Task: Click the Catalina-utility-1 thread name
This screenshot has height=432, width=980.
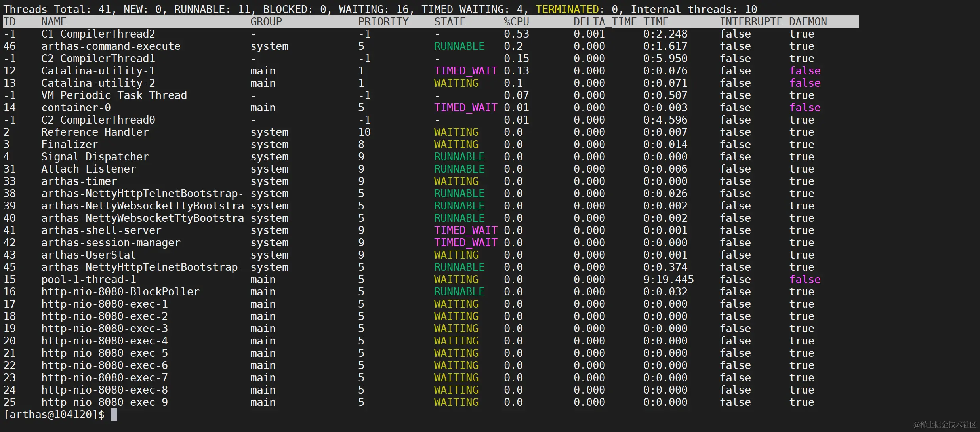Action: [98, 71]
